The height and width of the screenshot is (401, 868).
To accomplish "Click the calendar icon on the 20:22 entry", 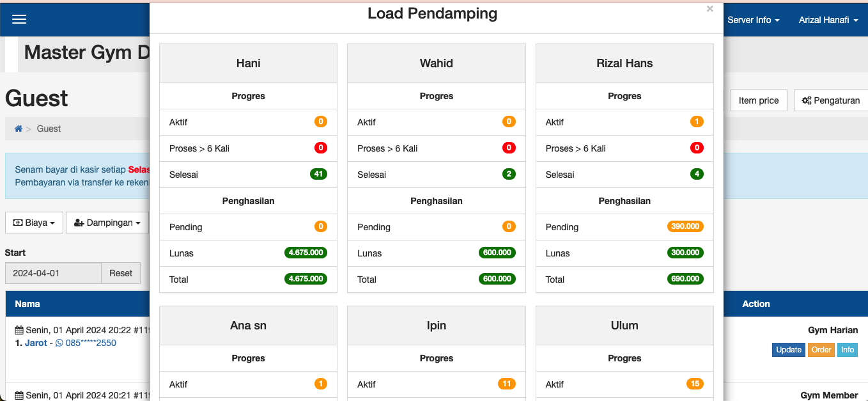I will (x=19, y=330).
